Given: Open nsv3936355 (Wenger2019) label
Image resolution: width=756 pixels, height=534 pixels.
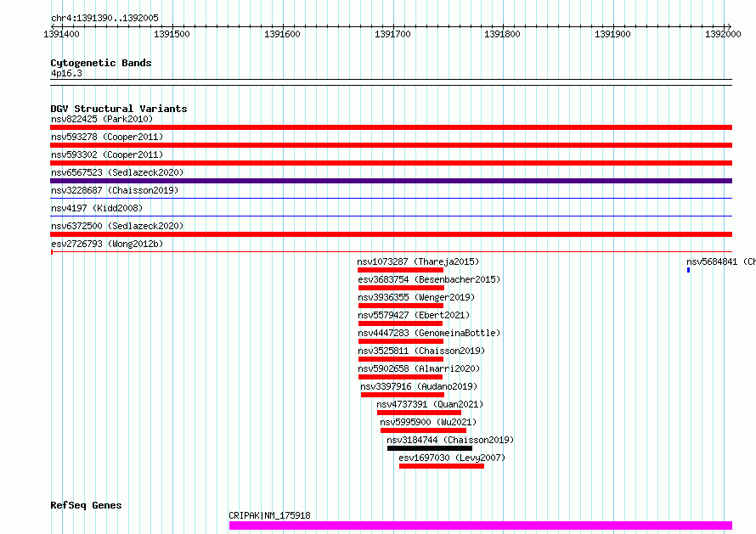Looking at the screenshot, I should 416,297.
